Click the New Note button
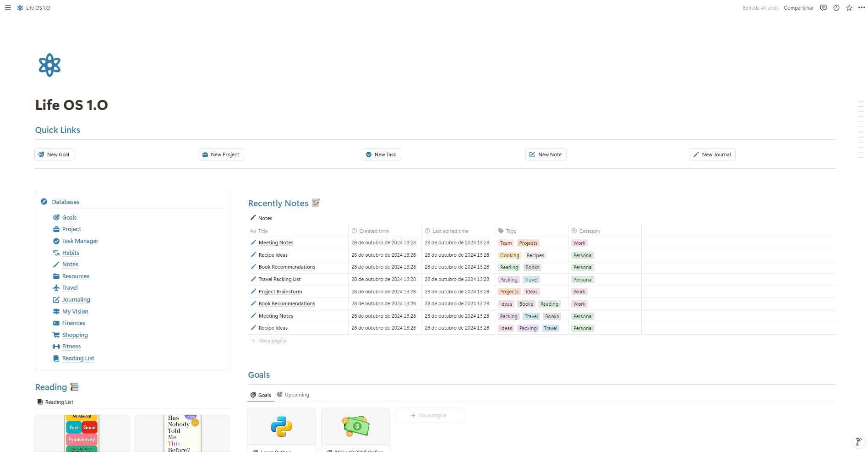The height and width of the screenshot is (452, 868). coord(546,154)
